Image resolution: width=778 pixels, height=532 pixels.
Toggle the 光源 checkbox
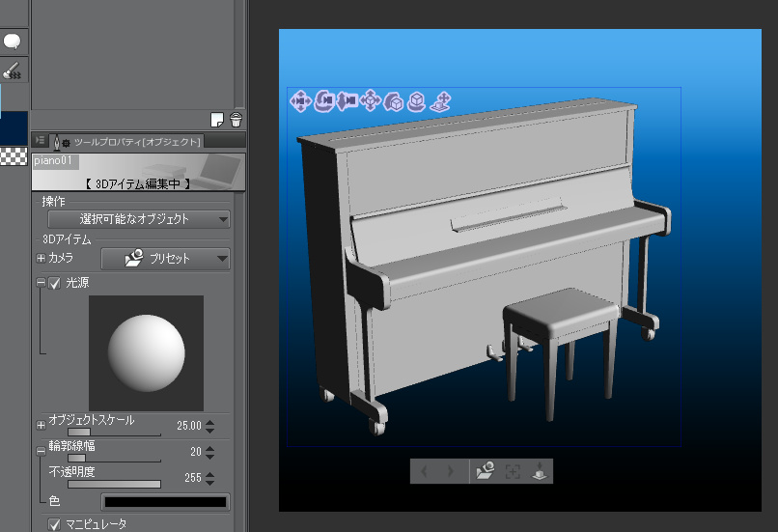(x=54, y=283)
